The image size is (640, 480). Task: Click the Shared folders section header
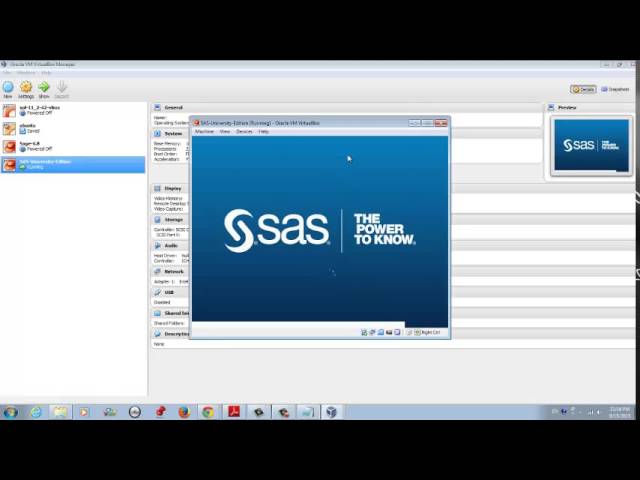pos(176,313)
